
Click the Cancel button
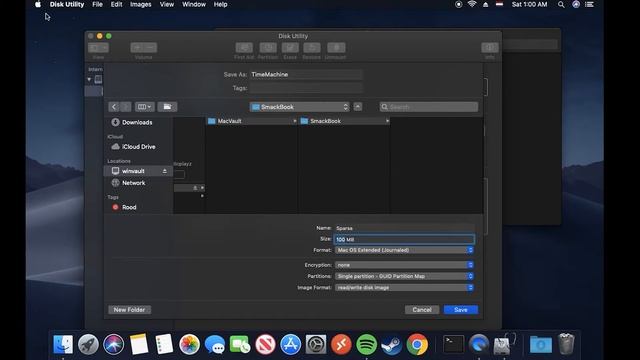coord(422,310)
